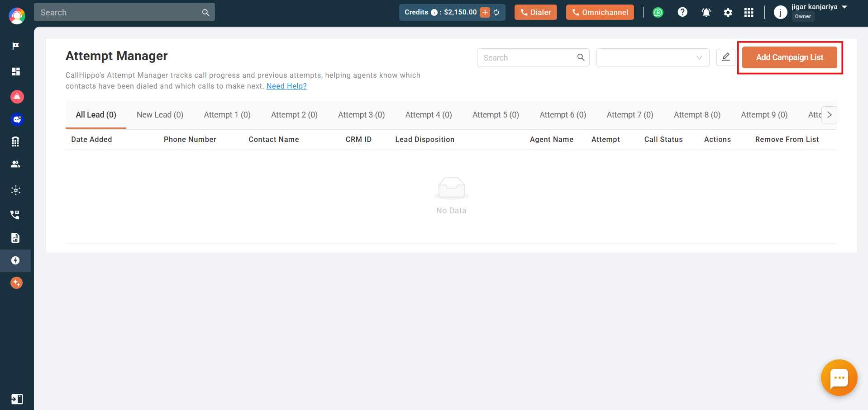868x410 pixels.
Task: Click the Contact Name column header
Action: (274, 139)
